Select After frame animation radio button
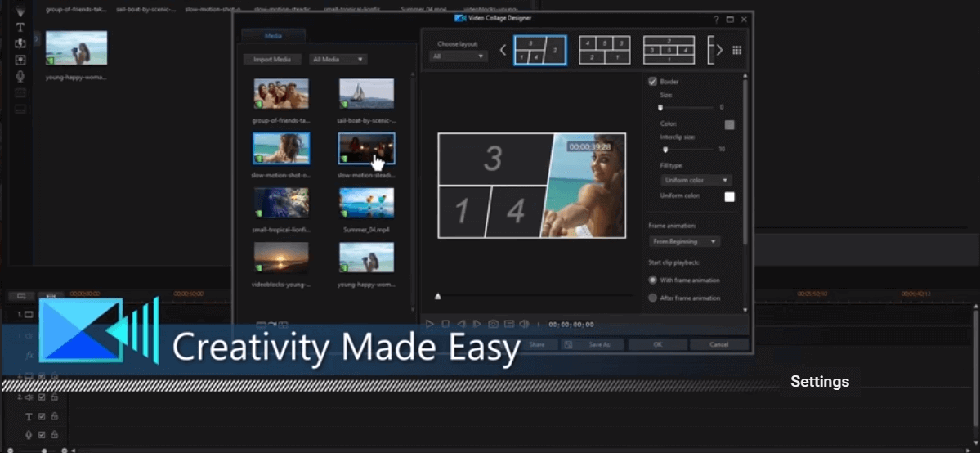980x453 pixels. point(652,298)
